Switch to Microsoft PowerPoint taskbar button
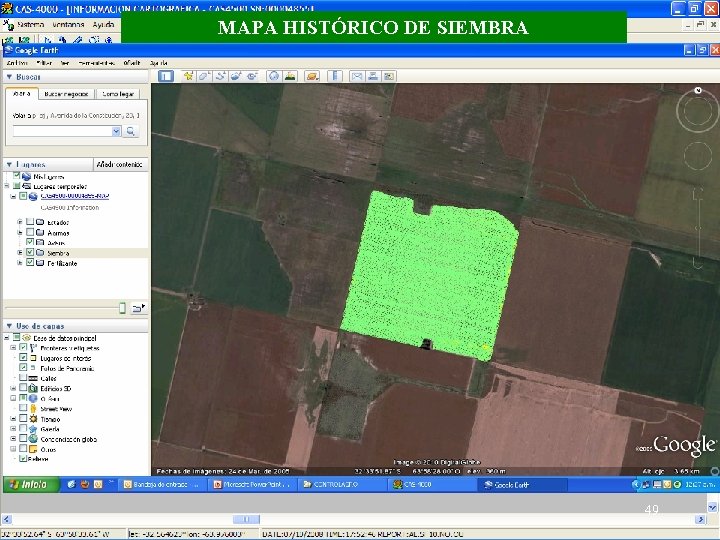The width and height of the screenshot is (720, 540). pos(253,484)
